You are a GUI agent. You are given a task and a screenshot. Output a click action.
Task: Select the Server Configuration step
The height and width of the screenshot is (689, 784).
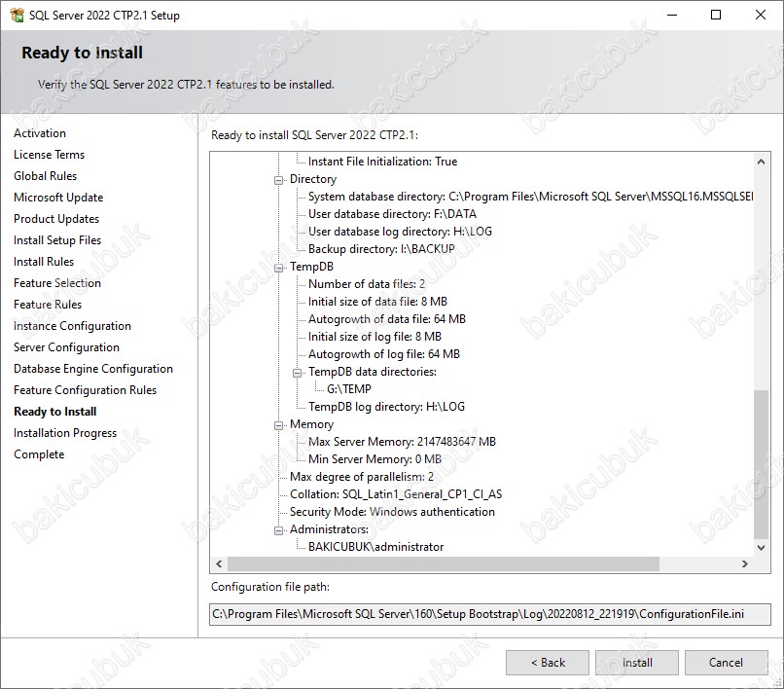[66, 347]
